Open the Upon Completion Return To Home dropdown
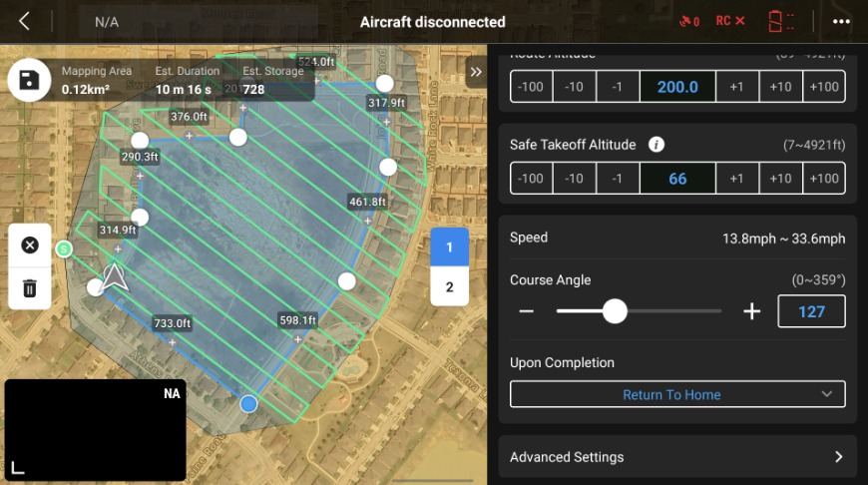 tap(677, 394)
